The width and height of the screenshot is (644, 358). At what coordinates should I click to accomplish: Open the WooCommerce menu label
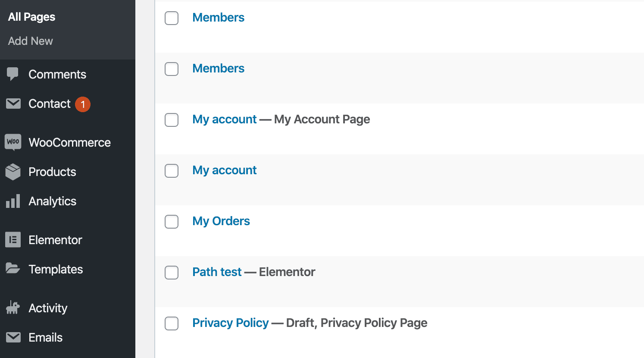tap(69, 142)
